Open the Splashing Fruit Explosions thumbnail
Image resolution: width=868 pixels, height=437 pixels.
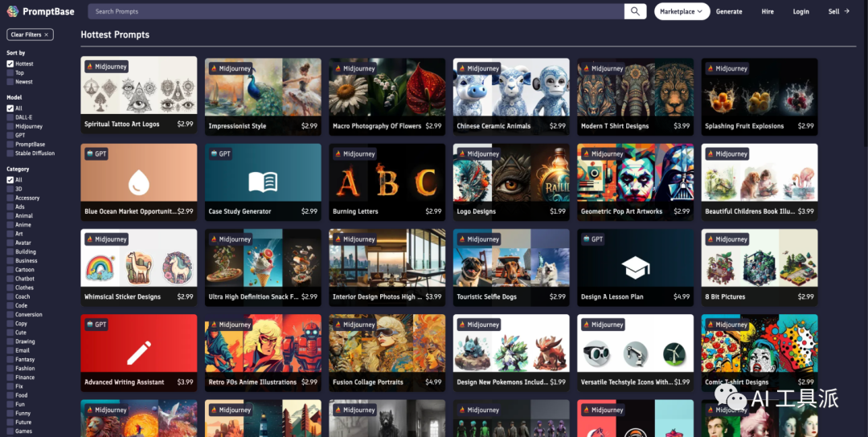click(759, 87)
